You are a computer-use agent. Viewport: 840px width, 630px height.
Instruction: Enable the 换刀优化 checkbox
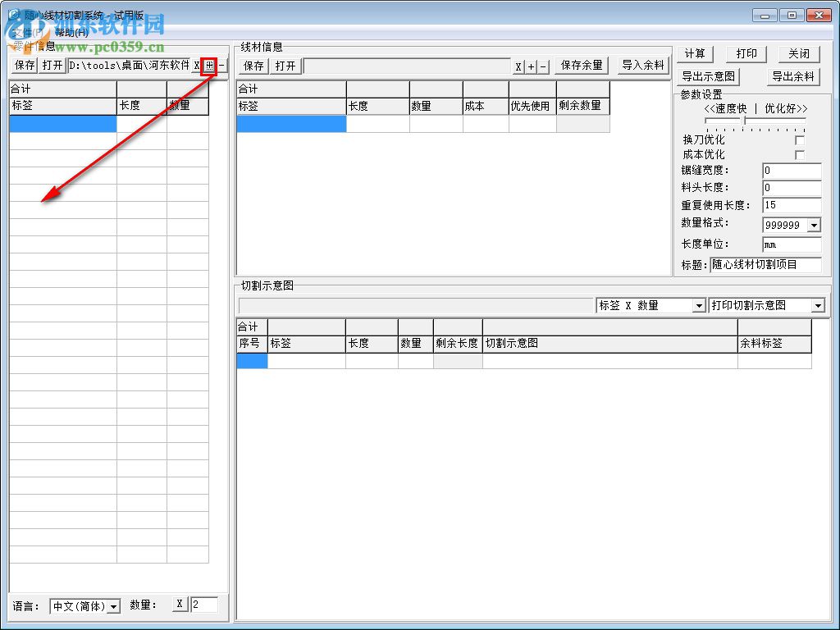point(800,140)
